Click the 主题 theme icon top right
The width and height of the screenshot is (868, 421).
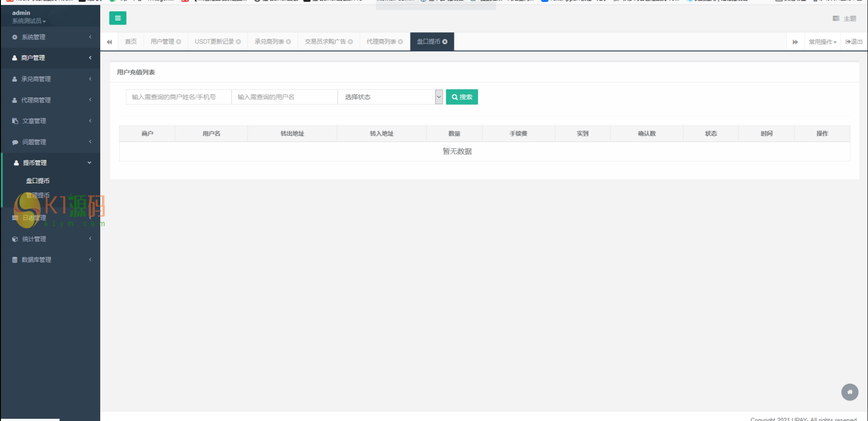pyautogui.click(x=836, y=18)
